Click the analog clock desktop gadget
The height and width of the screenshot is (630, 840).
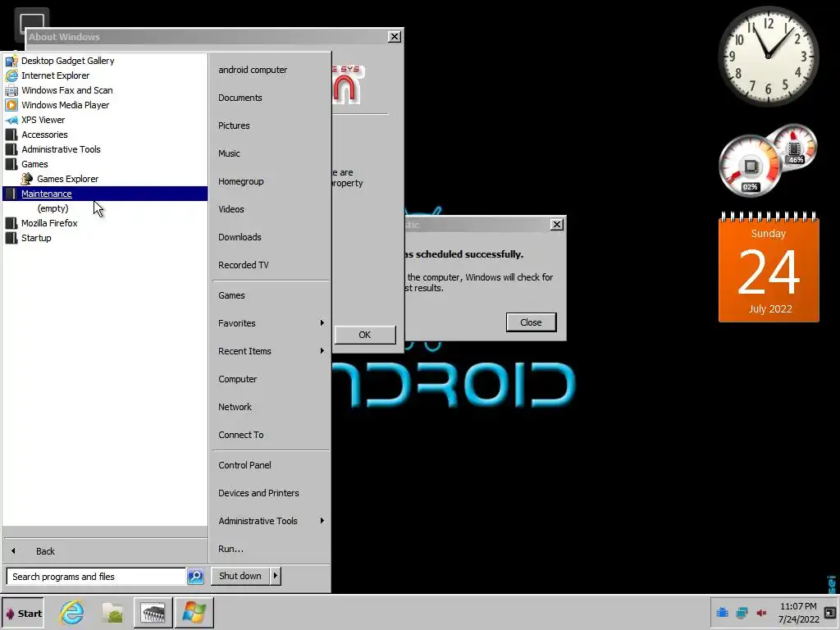pos(768,57)
